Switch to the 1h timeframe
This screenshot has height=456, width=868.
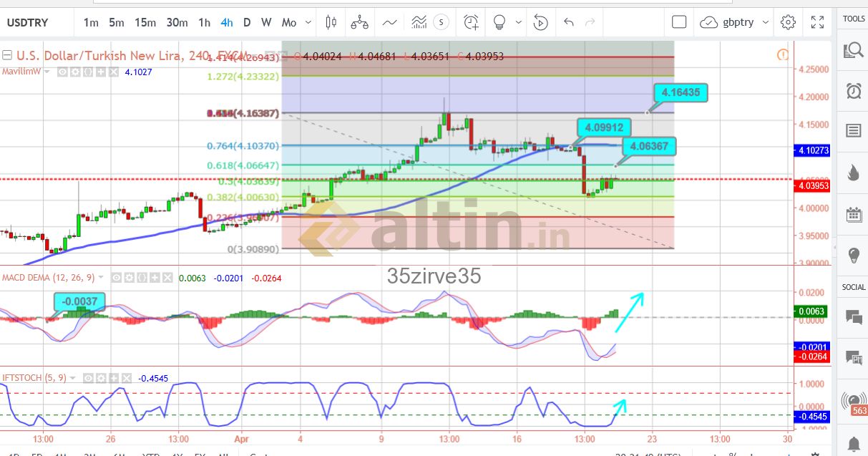pos(204,22)
